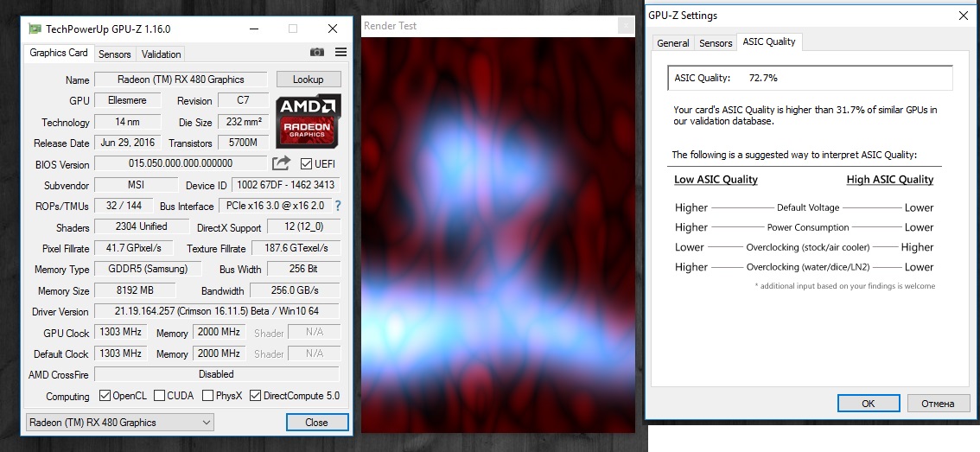Click the Bandwidth value 256.0 GB/s
Viewport: 980px width, 452px height.
295,290
